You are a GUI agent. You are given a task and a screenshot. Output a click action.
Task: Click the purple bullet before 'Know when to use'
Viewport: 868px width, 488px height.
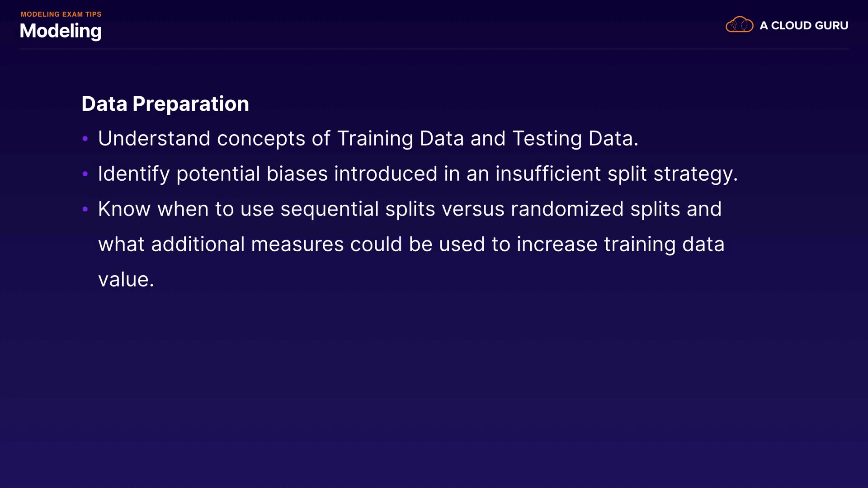85,209
